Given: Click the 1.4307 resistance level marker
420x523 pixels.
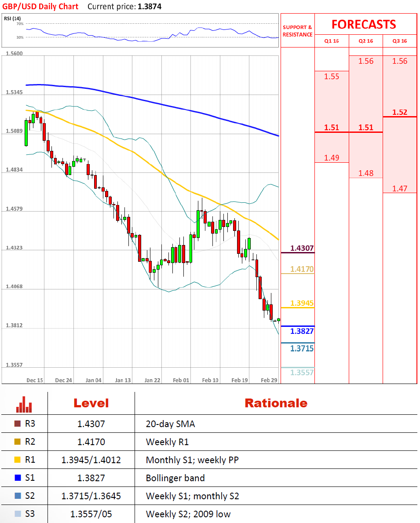Looking at the screenshot, I should 302,248.
